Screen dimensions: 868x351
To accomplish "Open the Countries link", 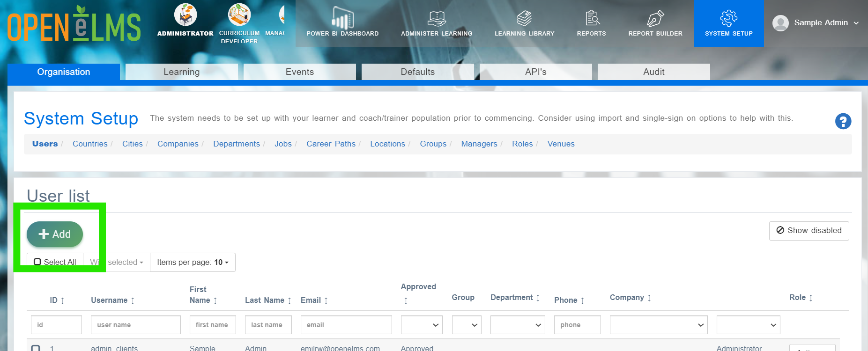I will pyautogui.click(x=90, y=144).
